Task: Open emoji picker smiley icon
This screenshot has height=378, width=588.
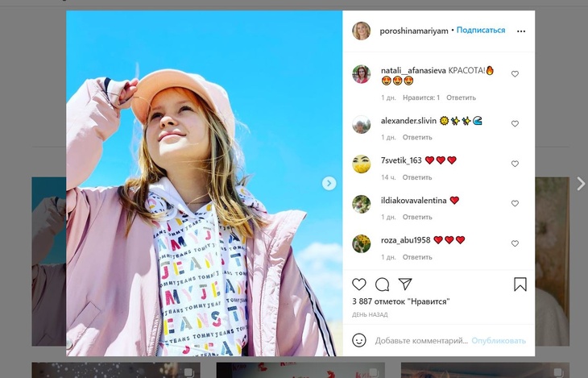Action: pos(359,340)
